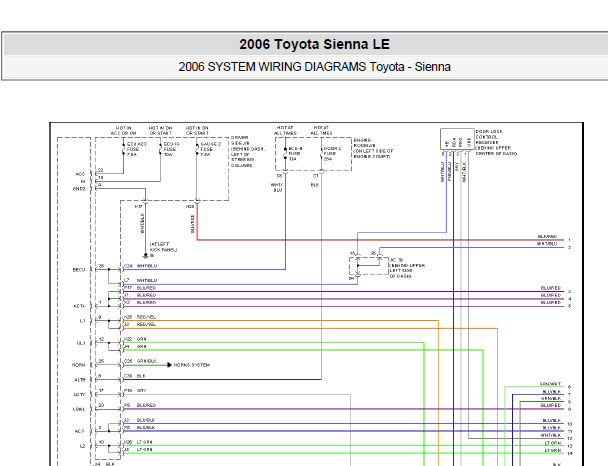
Task: Click the Driver Side J/B description text
Action: [x=247, y=152]
